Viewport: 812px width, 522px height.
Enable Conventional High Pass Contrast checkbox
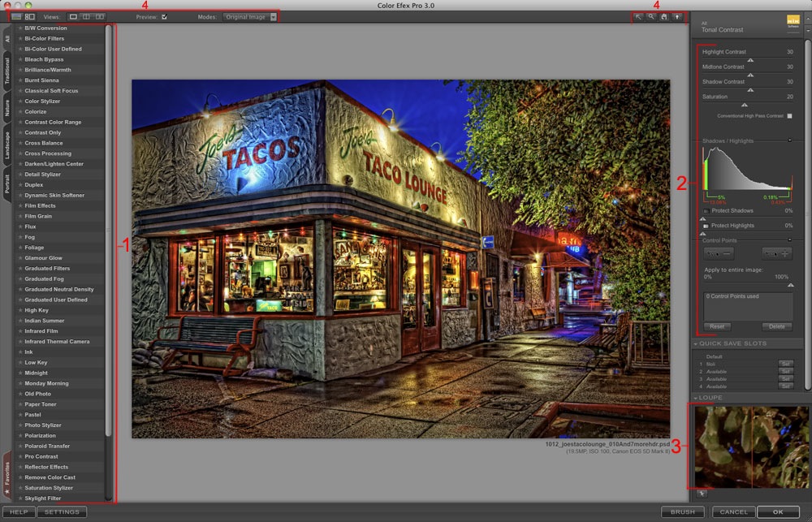click(789, 116)
